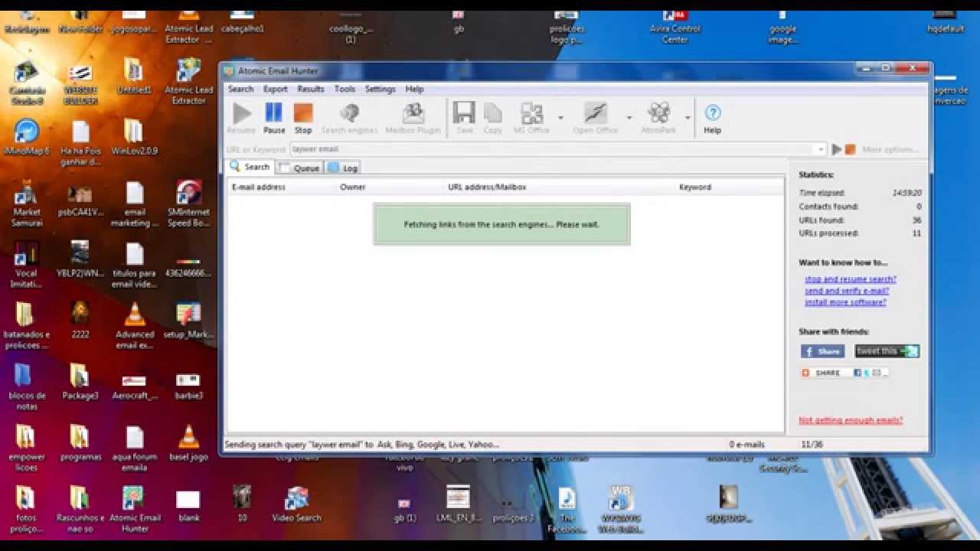Open the Package3 desktop folder
The width and height of the screenshot is (980, 551).
tap(80, 381)
